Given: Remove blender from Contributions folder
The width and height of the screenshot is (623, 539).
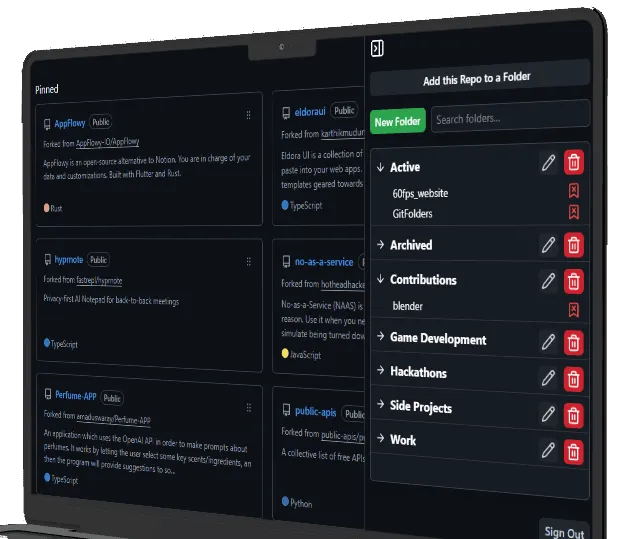Looking at the screenshot, I should (x=573, y=310).
